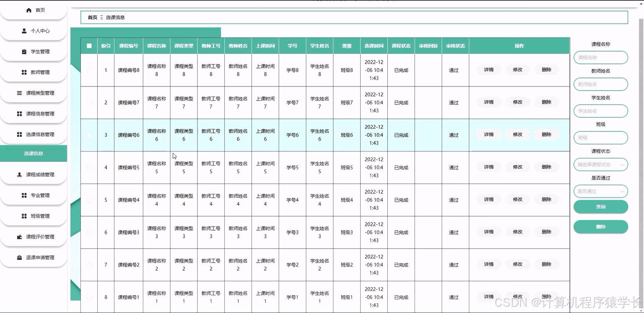The width and height of the screenshot is (644, 313).
Task: Open the 请选择课程状态 dropdown
Action: pyautogui.click(x=601, y=165)
